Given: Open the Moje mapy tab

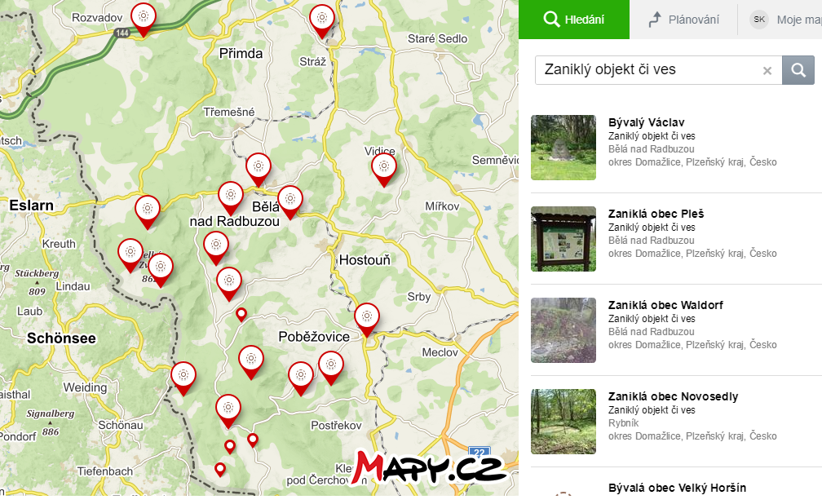Looking at the screenshot, I should pos(799,20).
